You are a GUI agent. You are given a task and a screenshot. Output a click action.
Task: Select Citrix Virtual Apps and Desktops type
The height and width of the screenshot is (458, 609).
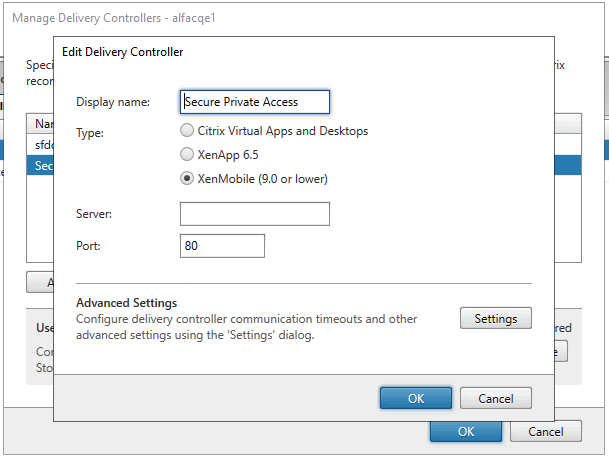187,131
